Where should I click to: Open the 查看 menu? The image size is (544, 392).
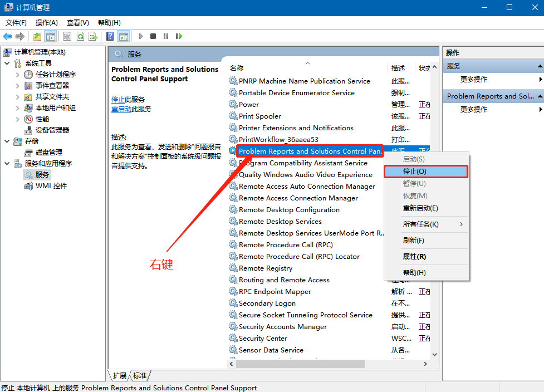pos(77,22)
